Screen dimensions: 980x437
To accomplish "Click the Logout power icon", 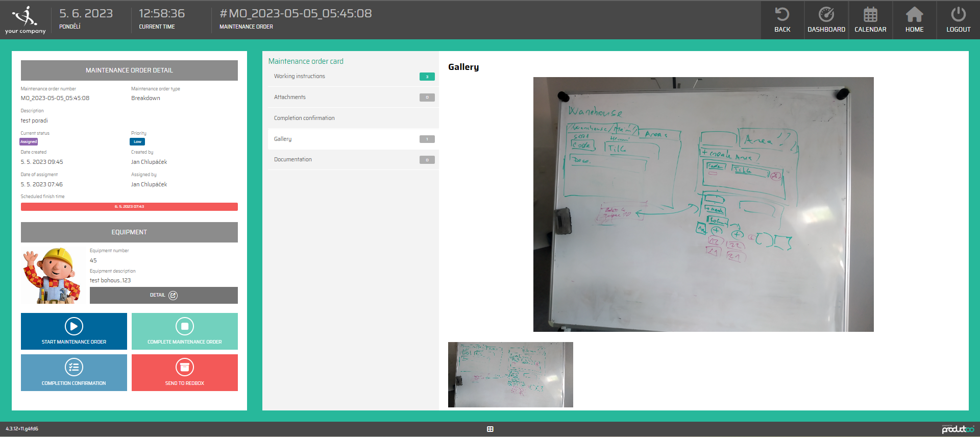I will [x=958, y=14].
